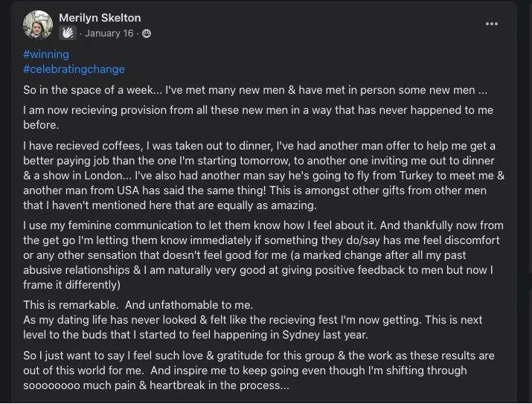Open Merilyn Skelton's profile name link

pyautogui.click(x=100, y=18)
